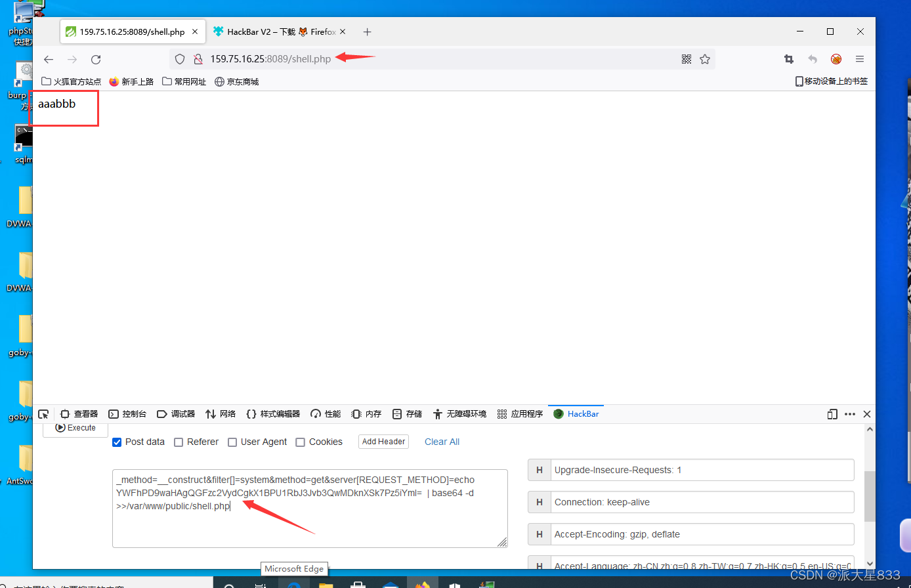Edit the Connection: keep-alive header field
Screen dimensions: 911x588
702,502
